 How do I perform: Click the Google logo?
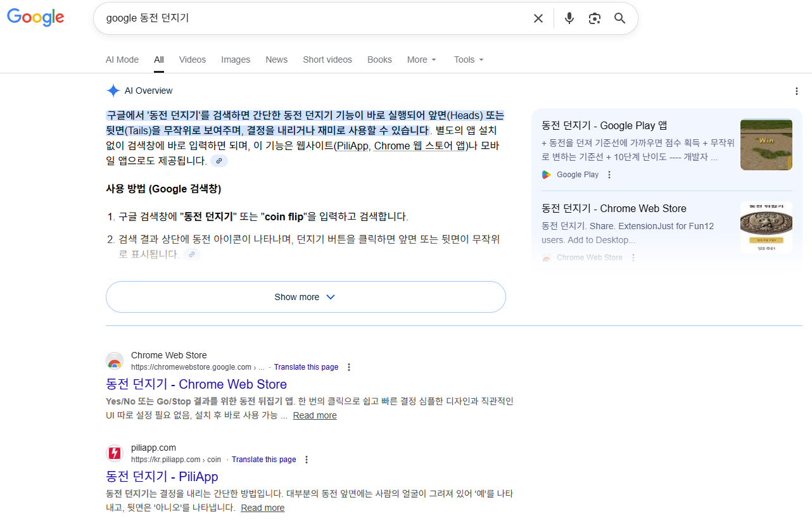point(35,18)
